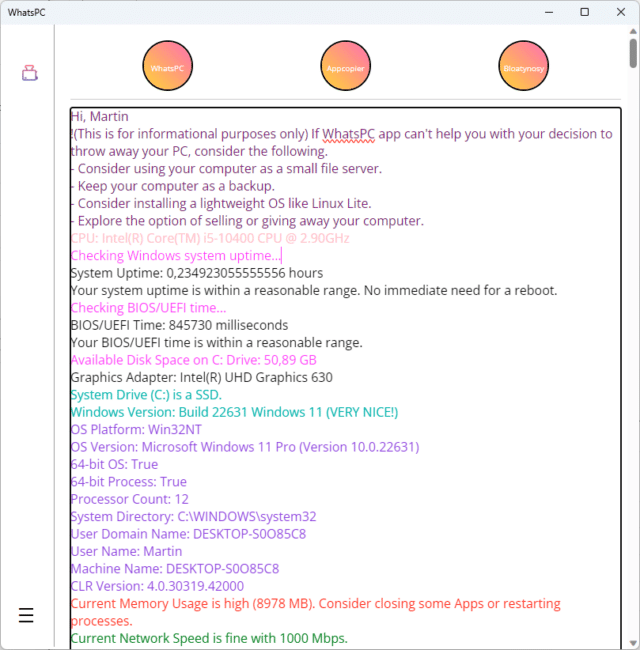Click 'Current Network Speed is fine' line
Viewport: 640px width, 650px height.
point(209,639)
